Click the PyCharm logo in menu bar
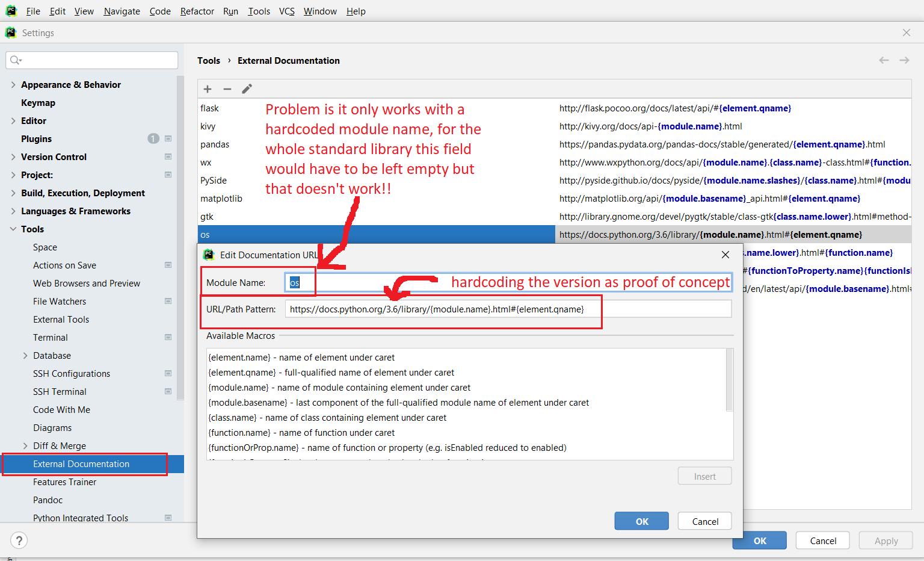924x561 pixels. (x=11, y=11)
